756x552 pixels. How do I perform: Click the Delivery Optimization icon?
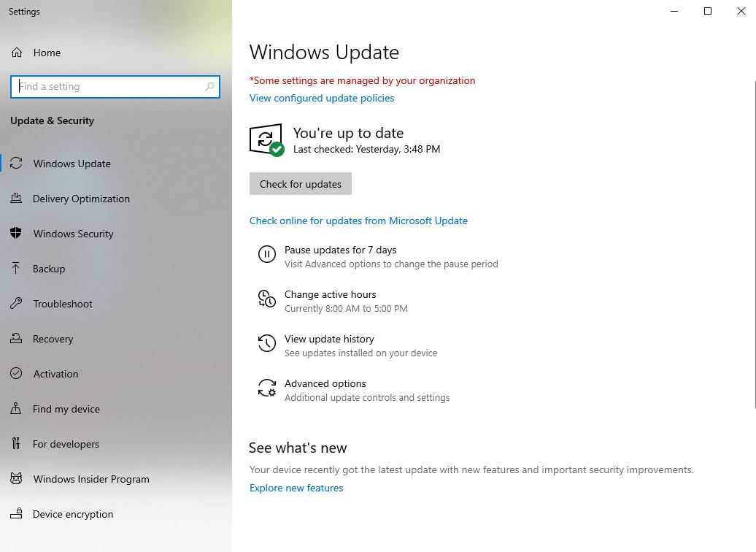[x=16, y=199]
